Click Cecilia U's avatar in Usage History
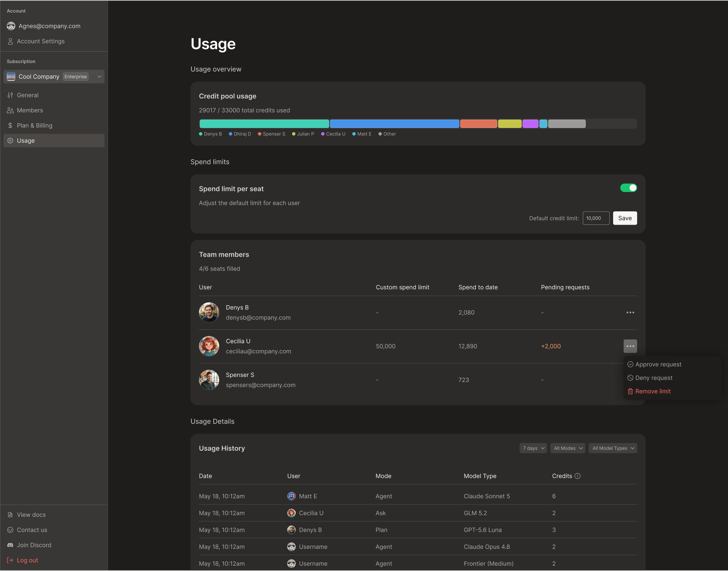This screenshot has width=728, height=571. [x=292, y=513]
